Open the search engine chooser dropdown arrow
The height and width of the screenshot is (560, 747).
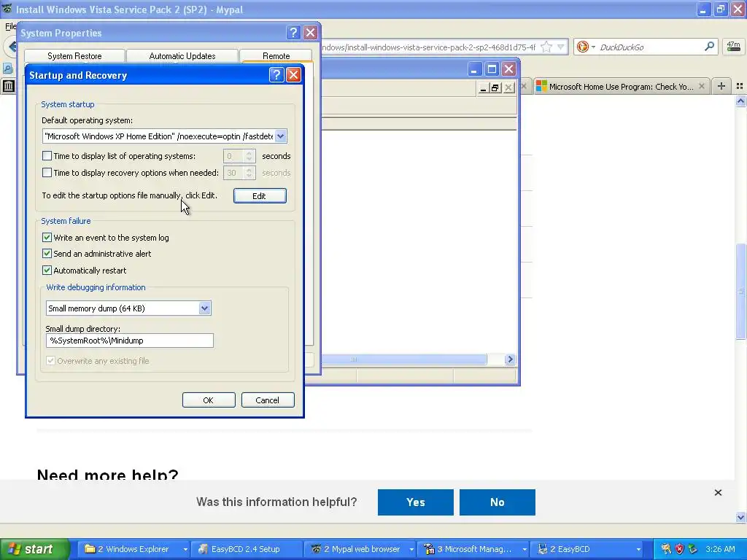click(593, 47)
